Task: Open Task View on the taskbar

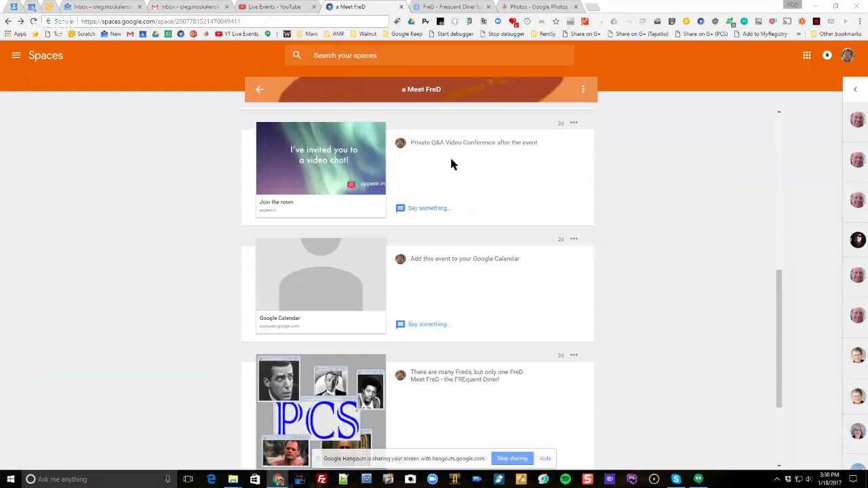Action: (x=189, y=479)
